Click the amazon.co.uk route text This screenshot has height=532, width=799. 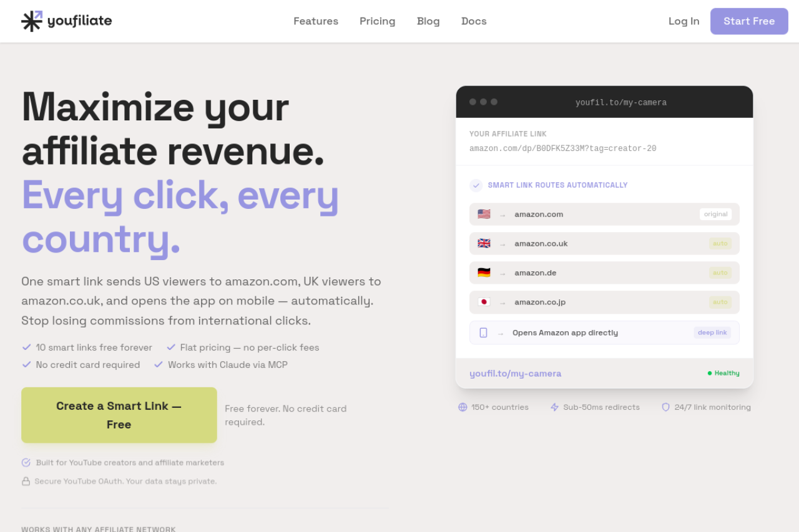point(541,244)
